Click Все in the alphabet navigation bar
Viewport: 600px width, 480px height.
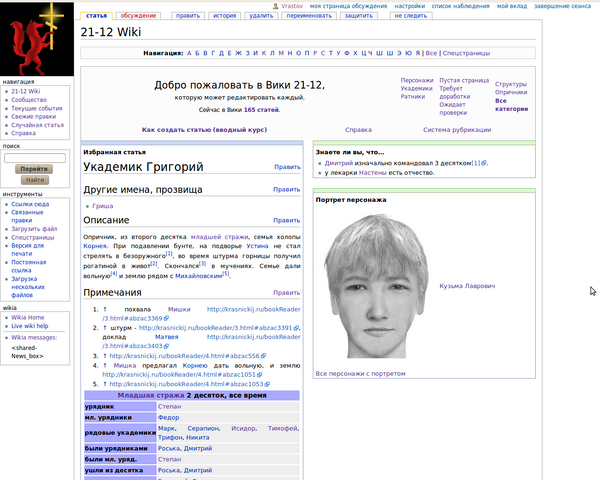click(431, 53)
